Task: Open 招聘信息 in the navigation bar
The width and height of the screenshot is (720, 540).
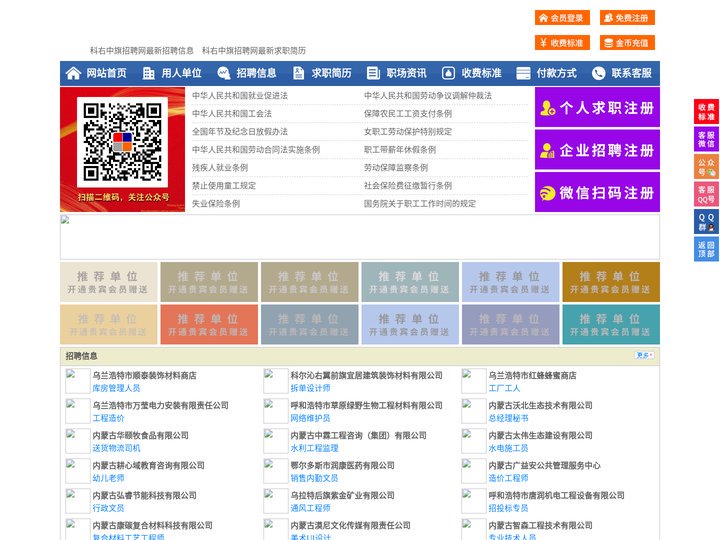Action: 256,73
